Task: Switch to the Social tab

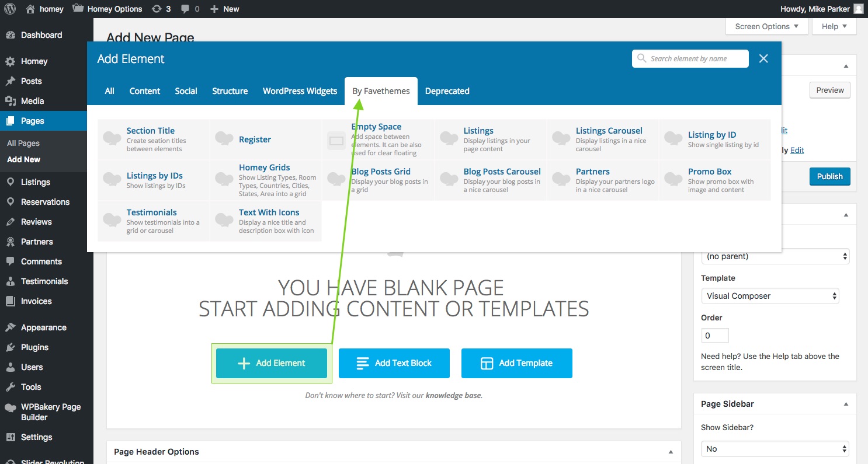Action: [186, 91]
